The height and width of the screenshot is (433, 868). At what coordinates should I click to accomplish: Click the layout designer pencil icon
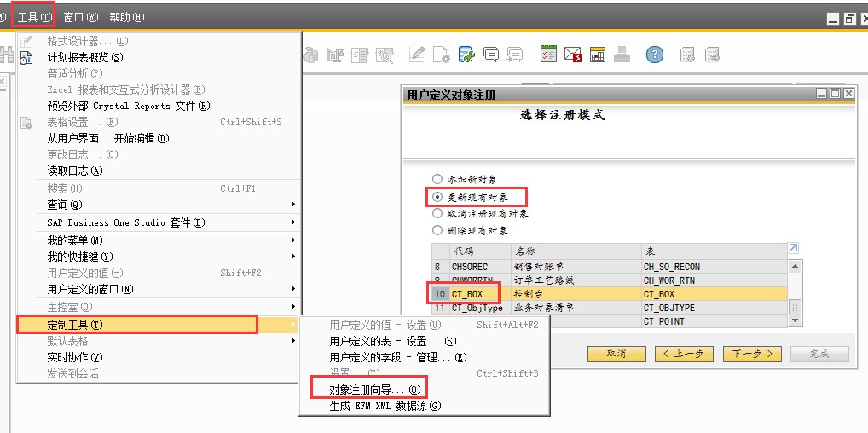[x=416, y=55]
